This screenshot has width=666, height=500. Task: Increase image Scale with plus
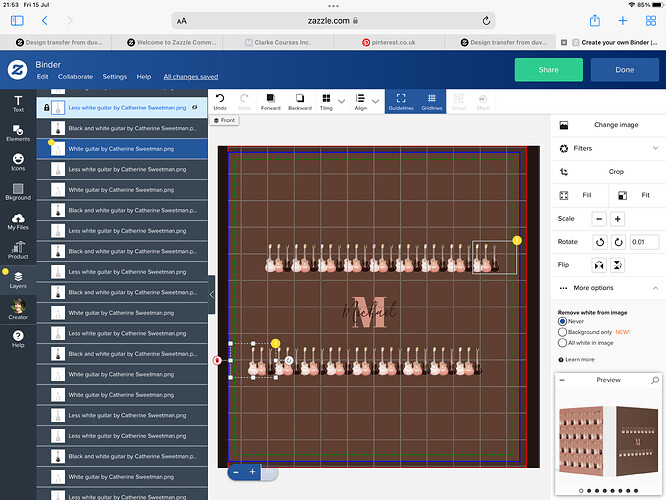[618, 219]
